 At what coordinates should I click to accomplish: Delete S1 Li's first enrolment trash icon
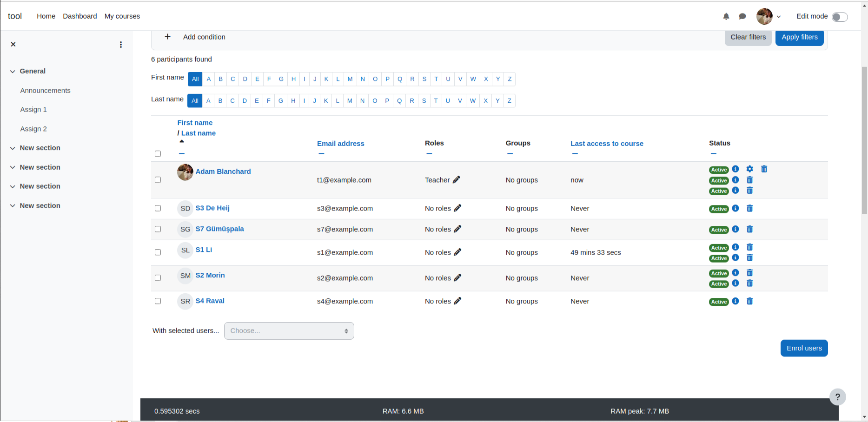(750, 247)
